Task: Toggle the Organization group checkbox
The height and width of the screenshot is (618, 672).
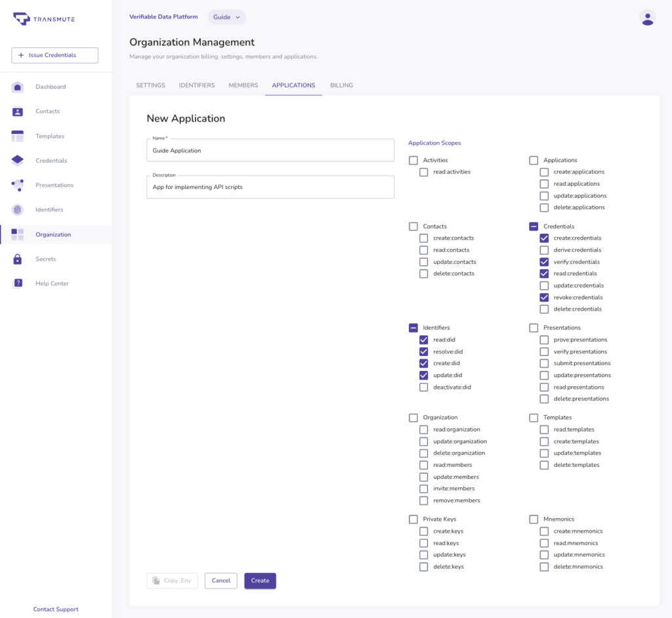Action: (413, 418)
